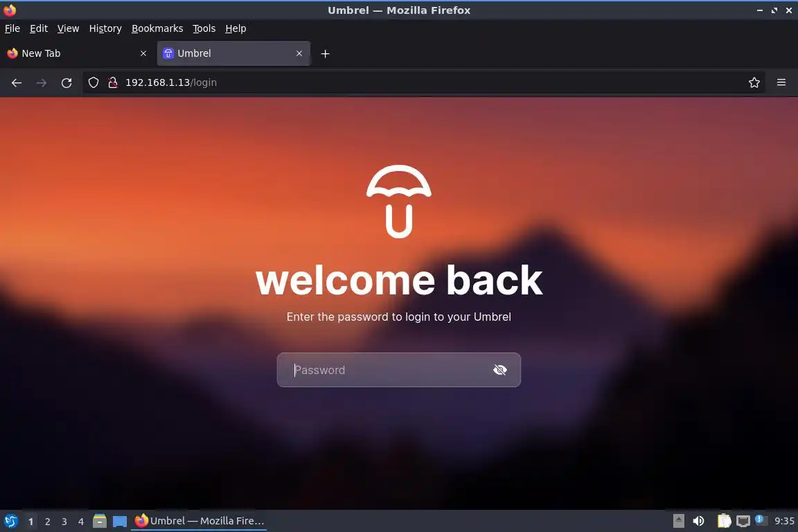Select Umbrel Firefox taskbar window button
798x532 pixels.
click(199, 521)
